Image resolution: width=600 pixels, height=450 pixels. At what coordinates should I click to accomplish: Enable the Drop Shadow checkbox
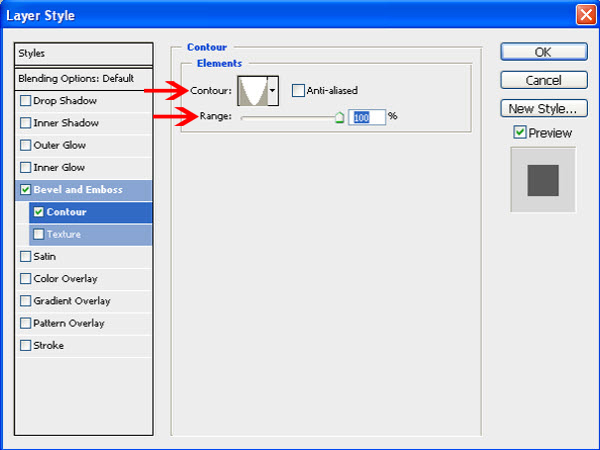(25, 101)
